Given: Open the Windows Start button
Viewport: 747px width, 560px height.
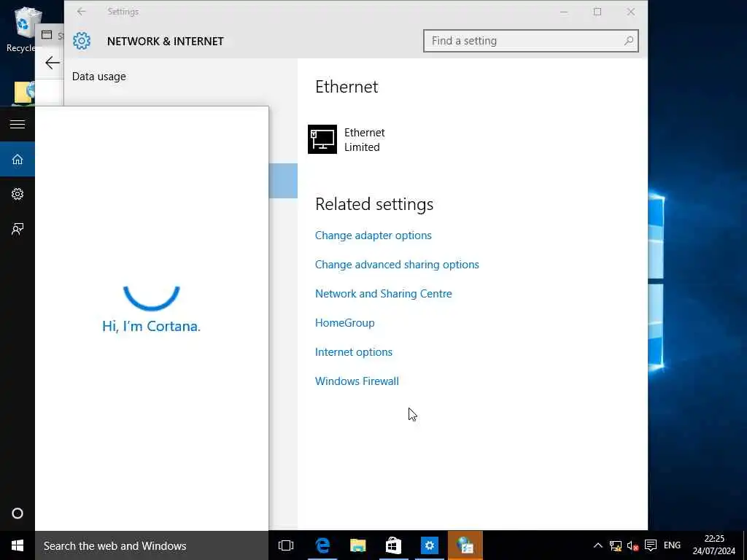Looking at the screenshot, I should [x=18, y=545].
